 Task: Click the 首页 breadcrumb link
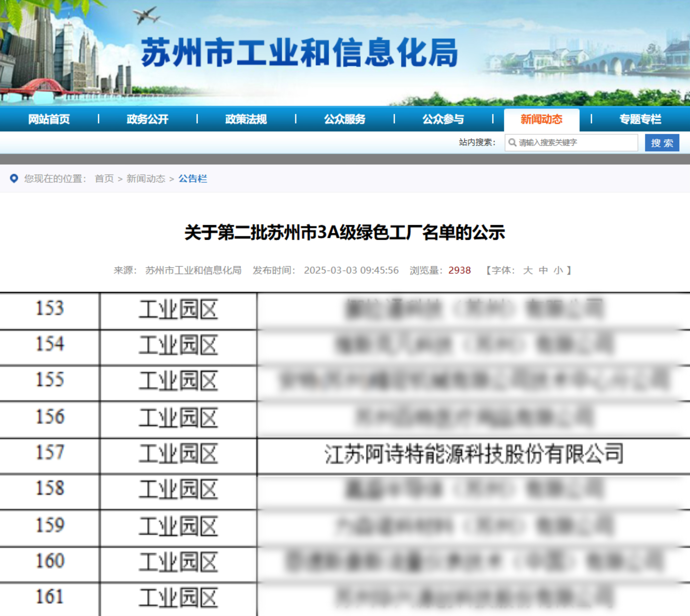[104, 178]
